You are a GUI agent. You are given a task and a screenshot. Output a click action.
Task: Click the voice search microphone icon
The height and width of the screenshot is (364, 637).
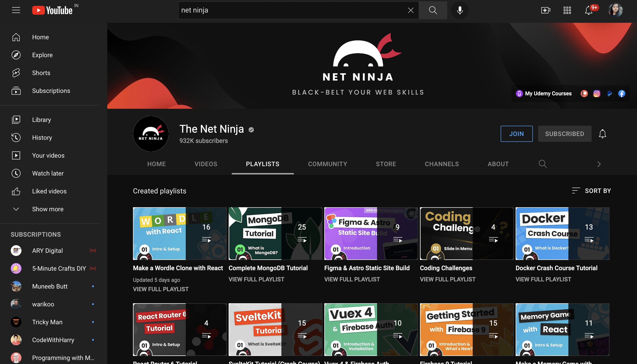[x=460, y=10]
